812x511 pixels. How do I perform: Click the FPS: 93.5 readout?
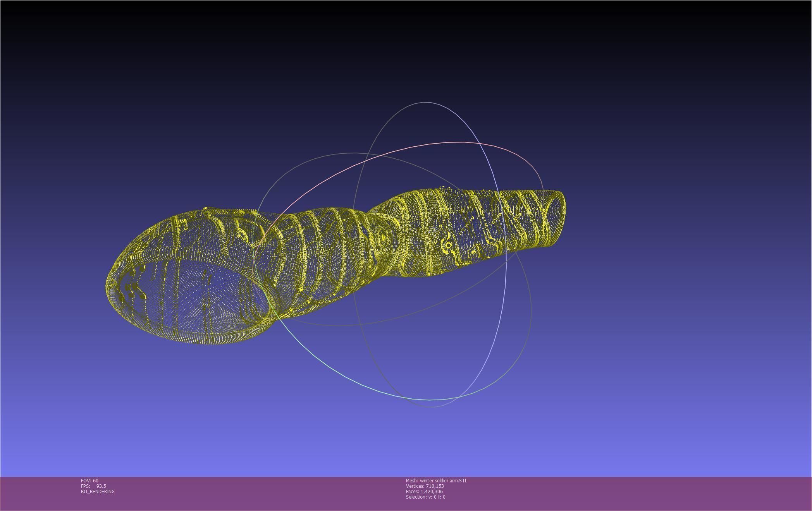tap(93, 486)
